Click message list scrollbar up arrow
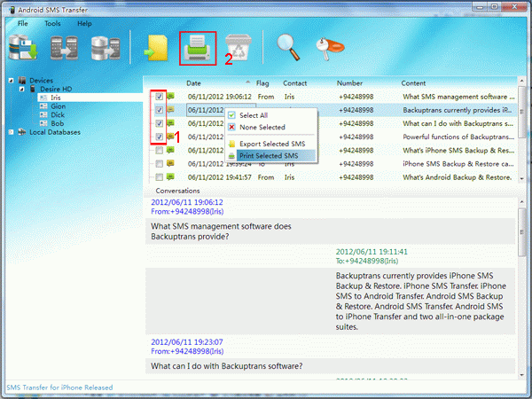Screen dimensions: 532x399 tap(521, 81)
